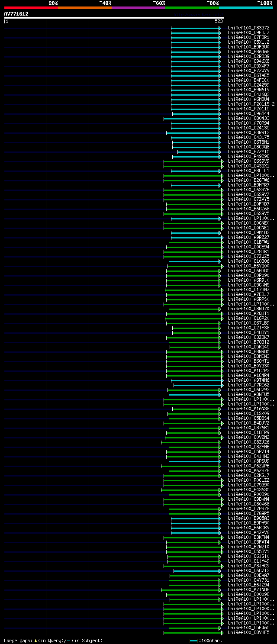277x644 pixels.
Task: Click the cyan 100char scale key
Action: pyautogui.click(x=193, y=641)
